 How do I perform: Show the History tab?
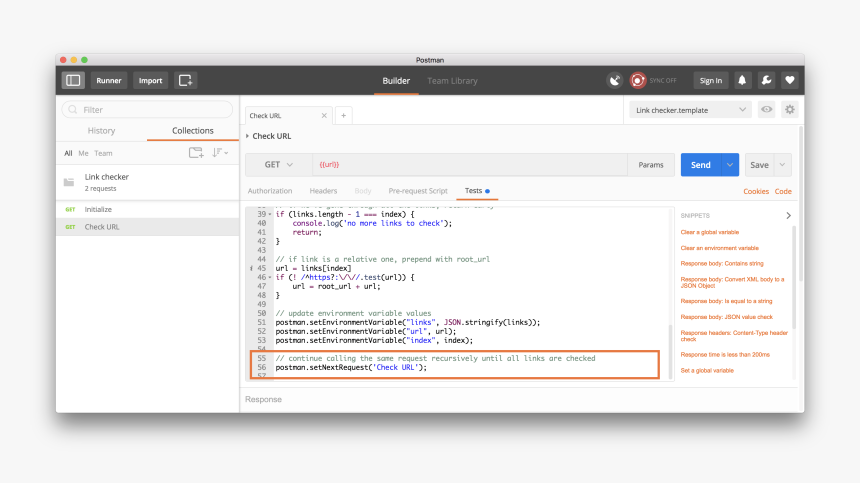pyautogui.click(x=101, y=130)
